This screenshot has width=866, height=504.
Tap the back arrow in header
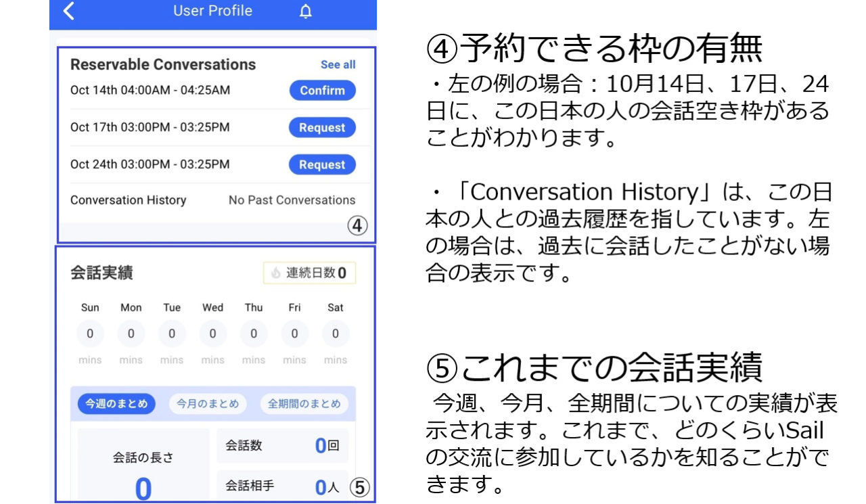pos(69,12)
